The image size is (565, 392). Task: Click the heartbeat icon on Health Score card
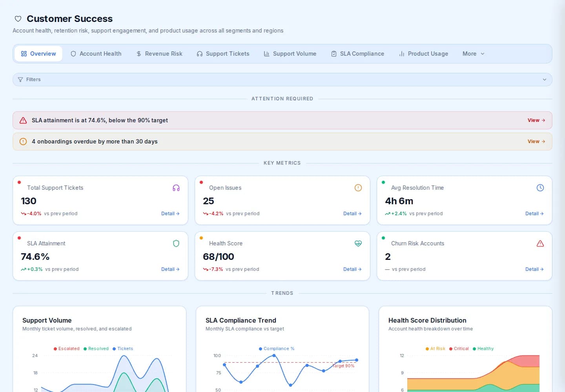tap(358, 243)
